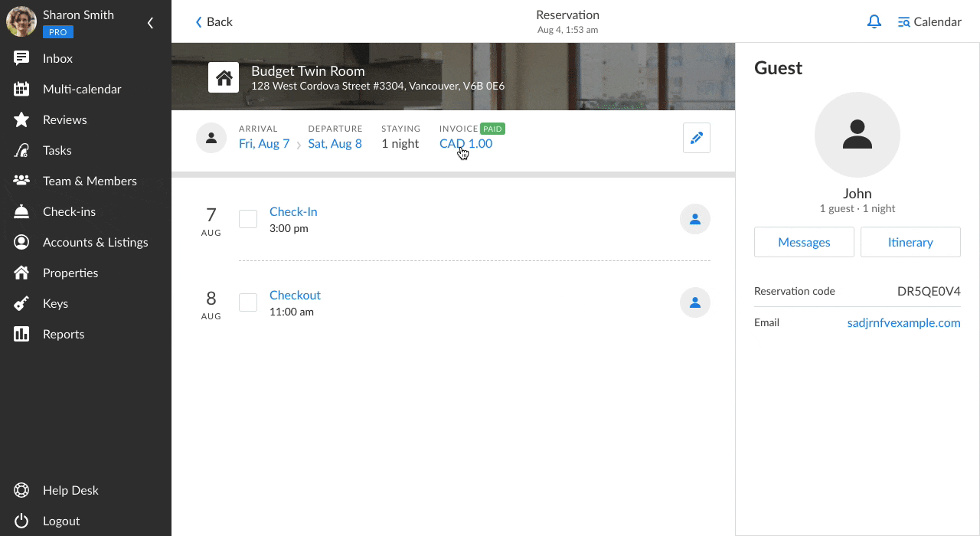Click the guest email sadjrnfvexample.com
The width and height of the screenshot is (980, 536).
[x=903, y=322]
